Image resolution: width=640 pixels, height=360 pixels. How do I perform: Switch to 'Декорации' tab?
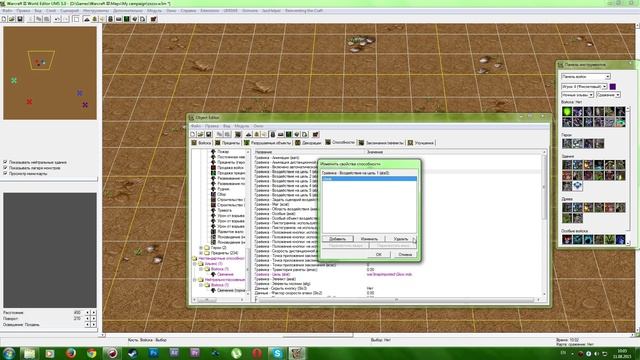308,143
